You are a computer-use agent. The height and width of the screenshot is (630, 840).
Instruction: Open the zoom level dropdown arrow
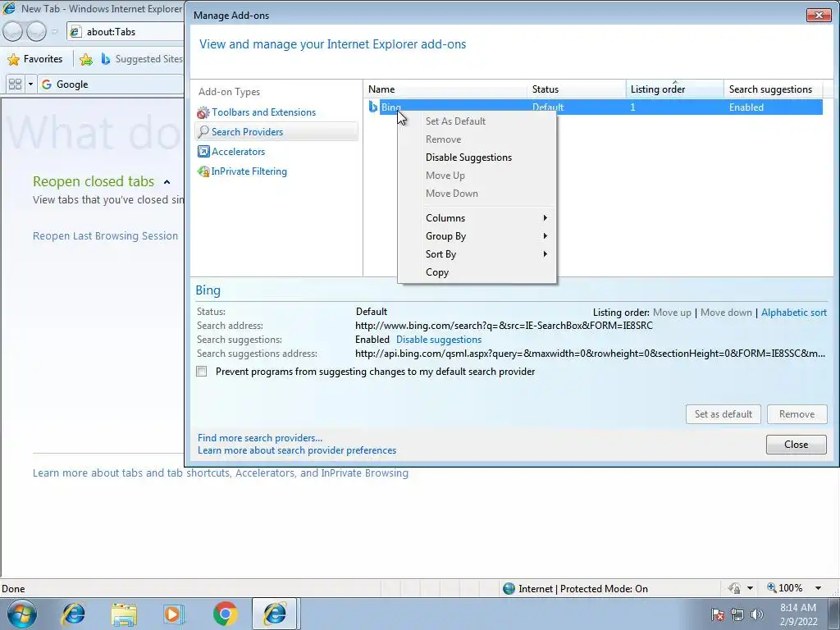[x=818, y=588]
